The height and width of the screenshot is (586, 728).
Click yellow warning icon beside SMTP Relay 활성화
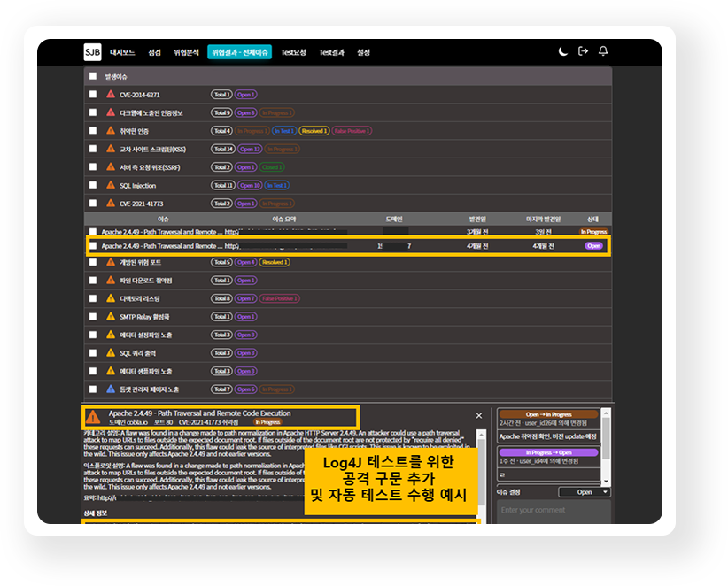click(x=111, y=317)
